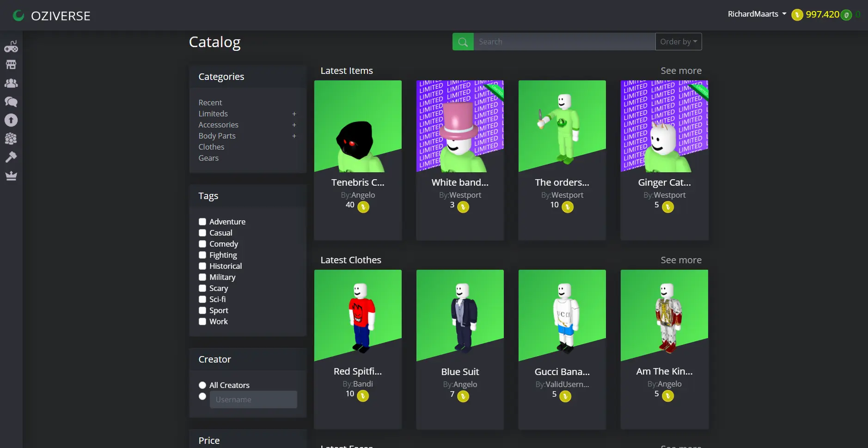Click See more next to Latest Clothes
Screen dimensions: 868x448
tap(681, 260)
